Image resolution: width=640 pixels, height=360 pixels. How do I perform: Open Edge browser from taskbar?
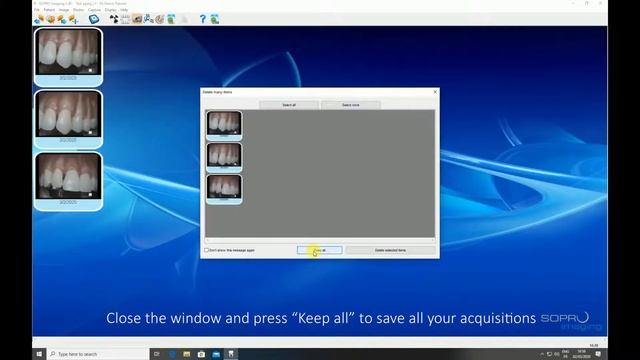coord(172,354)
